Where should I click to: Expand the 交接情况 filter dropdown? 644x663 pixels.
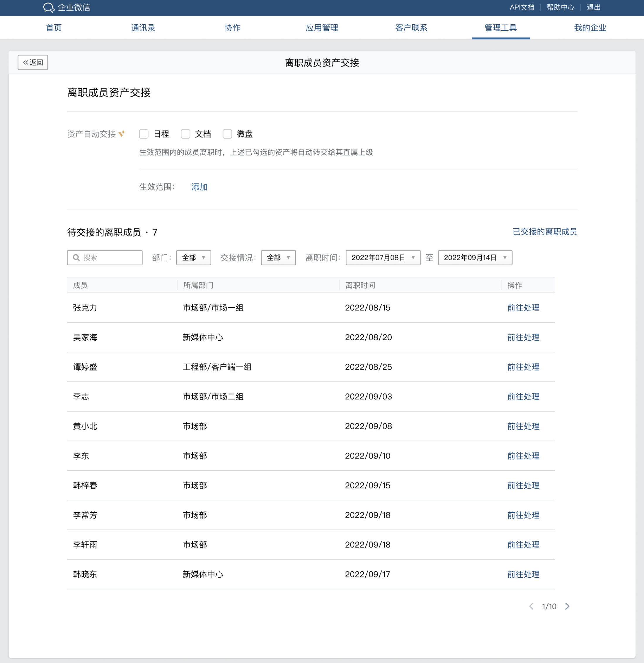coord(278,258)
